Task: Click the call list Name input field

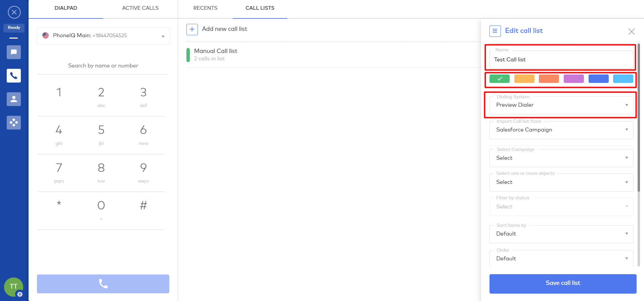Action: click(x=561, y=60)
